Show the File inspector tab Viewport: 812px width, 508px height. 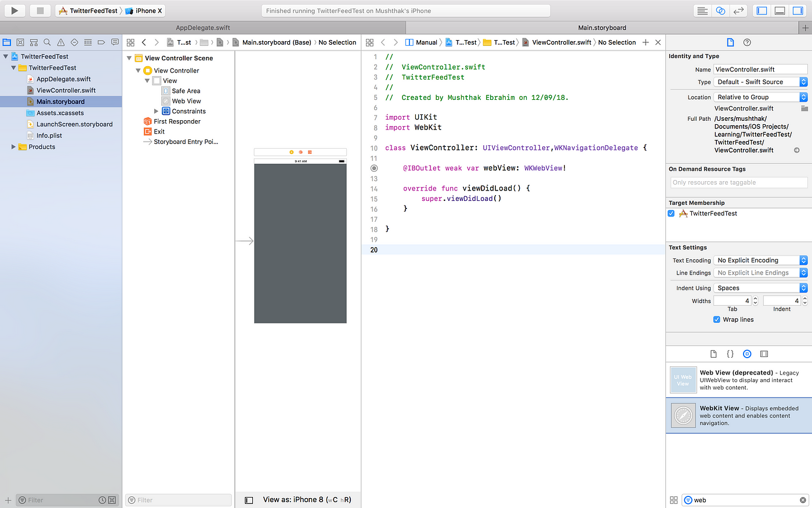[730, 42]
